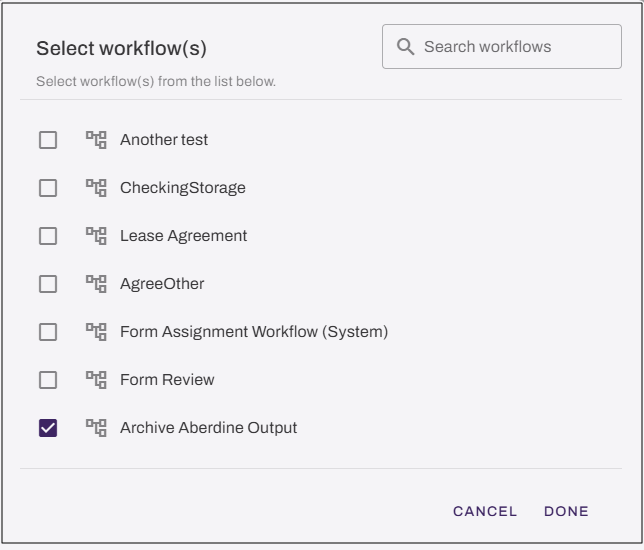Check the Another test checkbox
The height and width of the screenshot is (550, 644).
tap(48, 140)
